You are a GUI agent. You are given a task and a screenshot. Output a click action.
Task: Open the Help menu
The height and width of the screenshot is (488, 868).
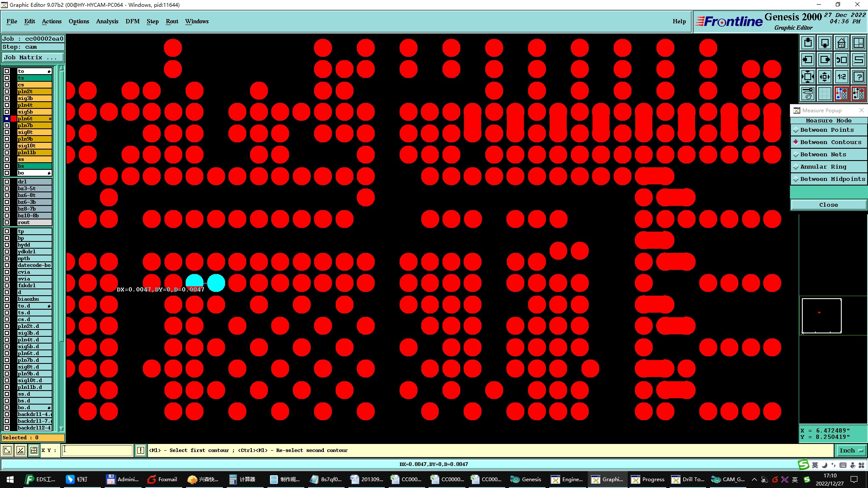click(679, 21)
